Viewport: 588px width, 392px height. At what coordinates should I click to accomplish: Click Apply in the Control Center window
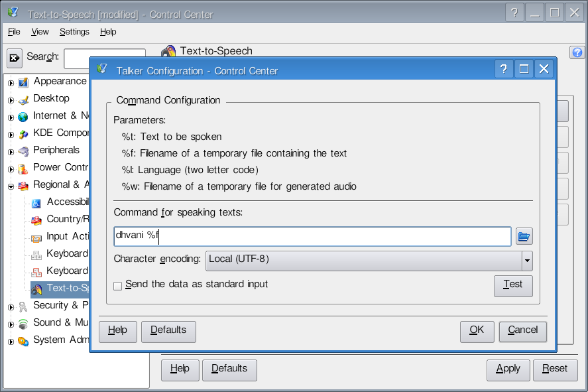pos(508,370)
